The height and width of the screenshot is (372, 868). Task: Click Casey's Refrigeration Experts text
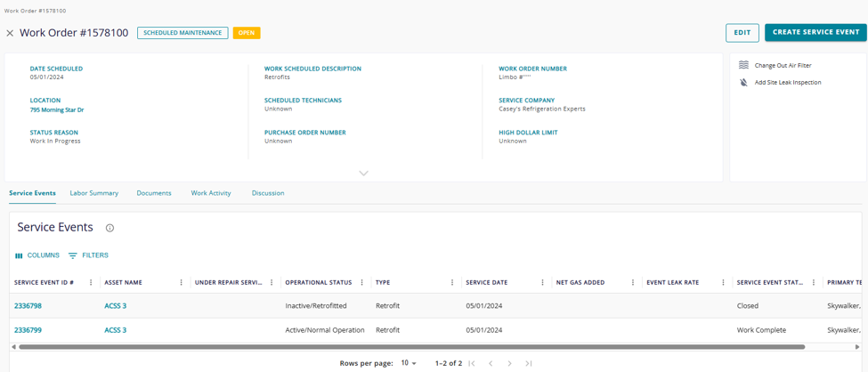click(542, 109)
